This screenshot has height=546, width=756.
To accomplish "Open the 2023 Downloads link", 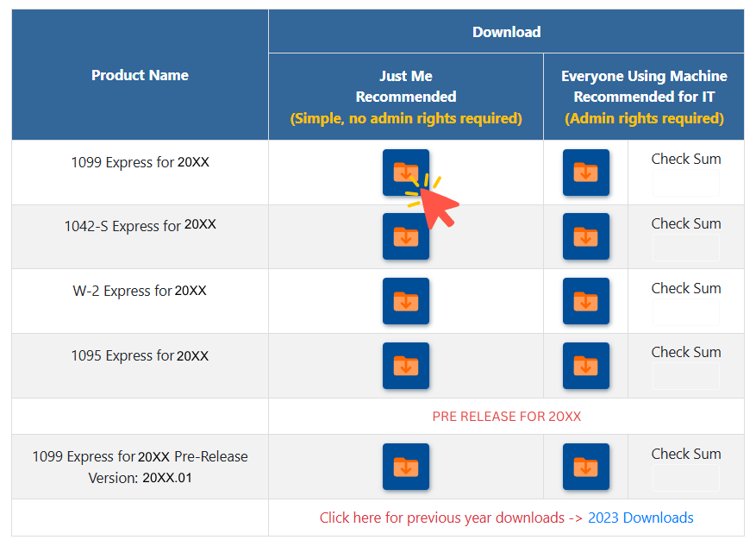I will tap(640, 518).
